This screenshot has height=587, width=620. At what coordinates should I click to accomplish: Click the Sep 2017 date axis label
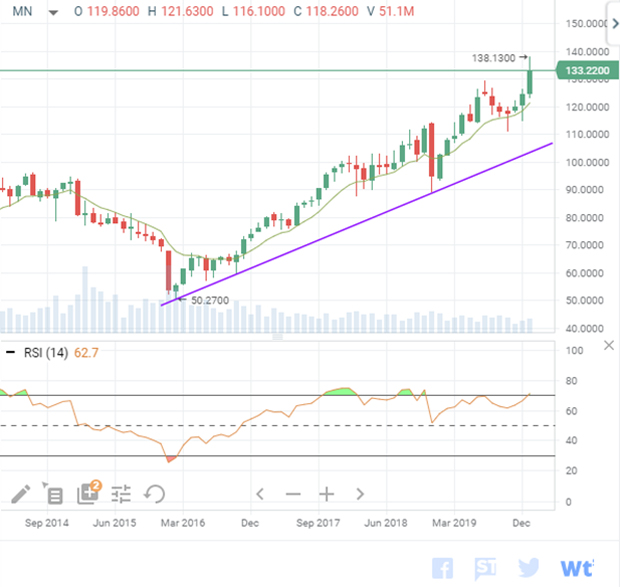[x=318, y=523]
